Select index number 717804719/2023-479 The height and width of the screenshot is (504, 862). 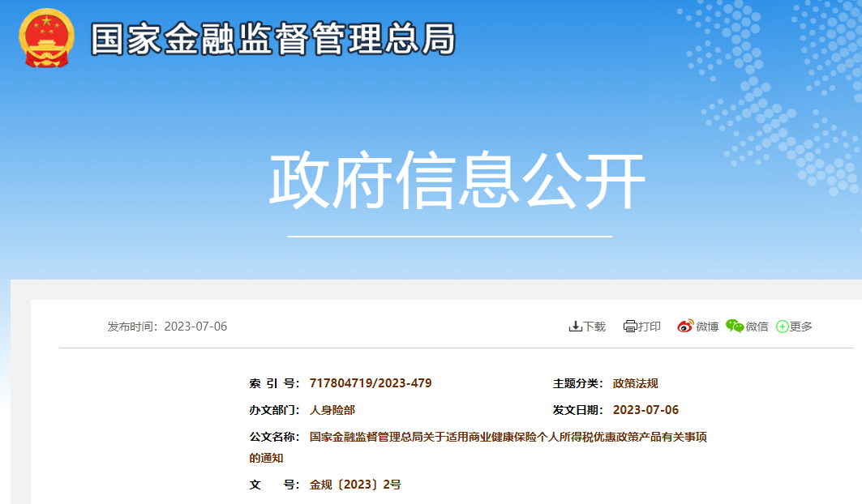coord(371,383)
